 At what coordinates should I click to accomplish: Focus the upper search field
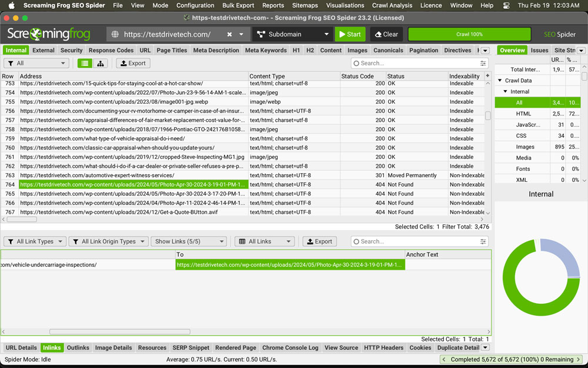pos(420,64)
